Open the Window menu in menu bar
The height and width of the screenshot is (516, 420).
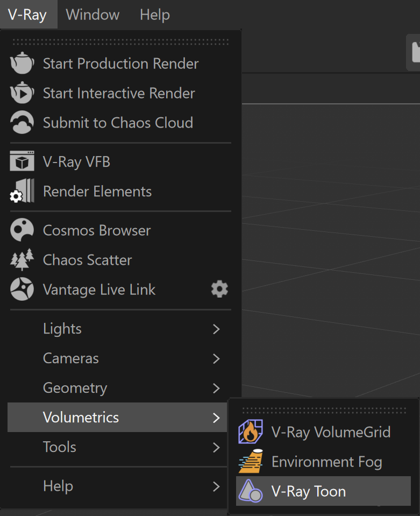click(92, 15)
